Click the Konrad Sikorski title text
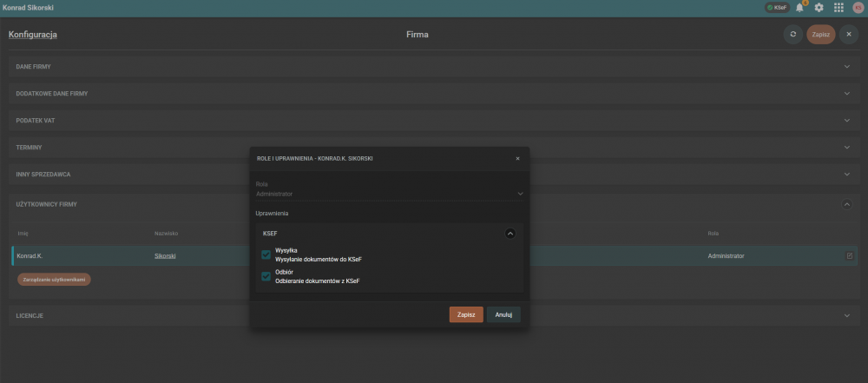Image resolution: width=868 pixels, height=383 pixels. pyautogui.click(x=29, y=8)
